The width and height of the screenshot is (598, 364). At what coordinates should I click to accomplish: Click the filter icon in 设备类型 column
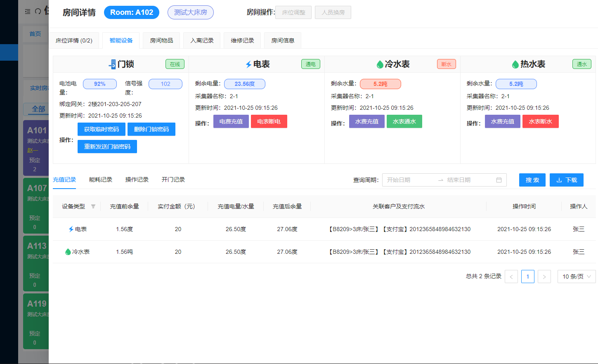[93, 206]
